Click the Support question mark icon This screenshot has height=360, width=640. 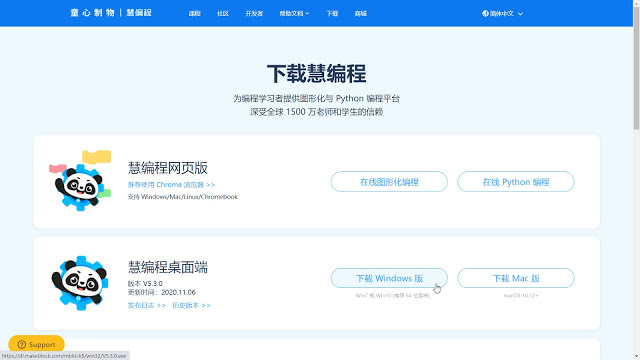(x=22, y=344)
